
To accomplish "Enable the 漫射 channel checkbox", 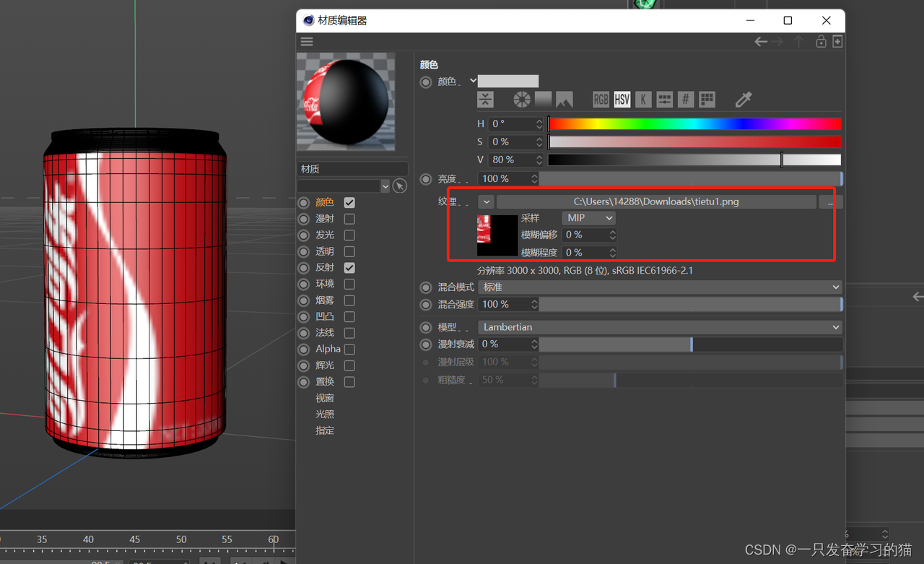I will coord(349,219).
